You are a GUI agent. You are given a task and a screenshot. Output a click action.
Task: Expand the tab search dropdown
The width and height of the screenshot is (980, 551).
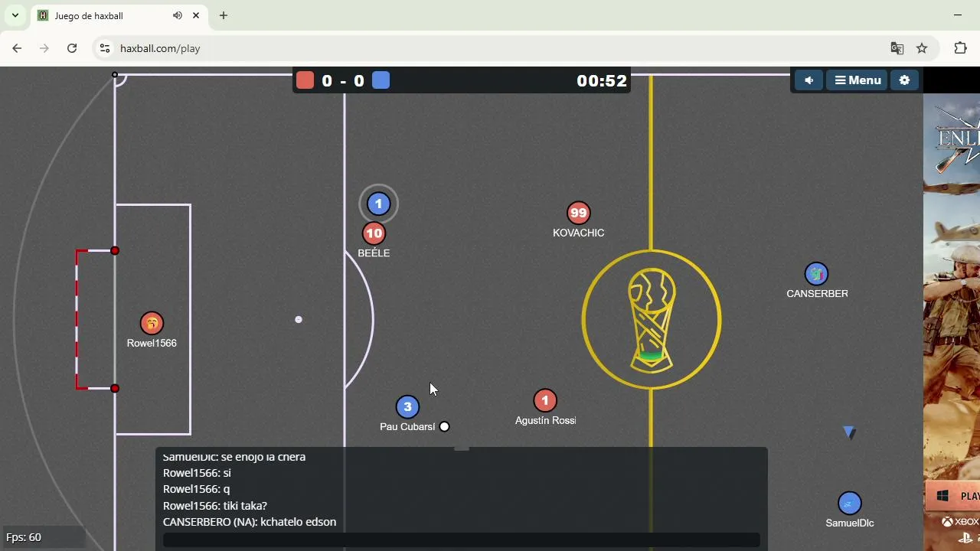click(x=15, y=15)
